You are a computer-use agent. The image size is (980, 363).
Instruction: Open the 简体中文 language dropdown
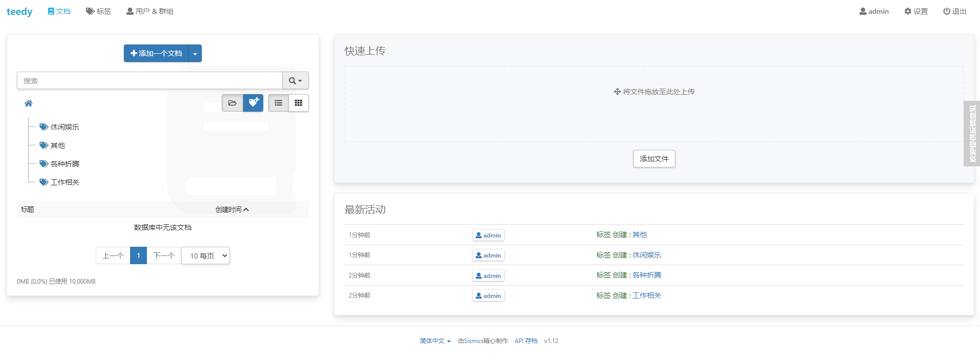(x=435, y=341)
